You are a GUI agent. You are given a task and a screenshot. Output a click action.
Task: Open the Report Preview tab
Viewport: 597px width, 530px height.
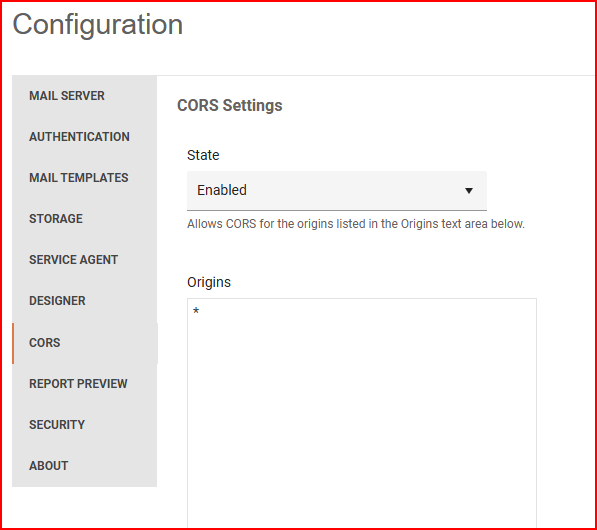(85, 384)
